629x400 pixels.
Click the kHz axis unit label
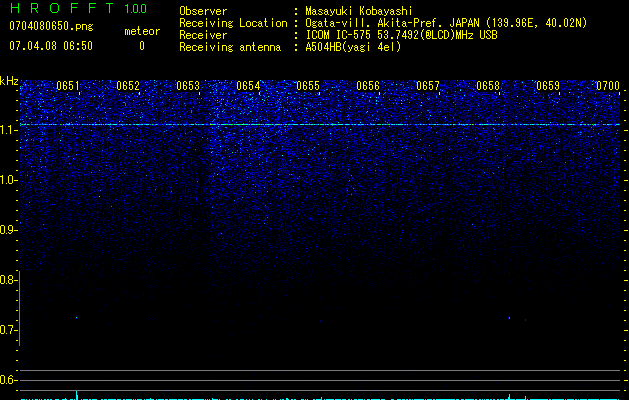pyautogui.click(x=9, y=81)
